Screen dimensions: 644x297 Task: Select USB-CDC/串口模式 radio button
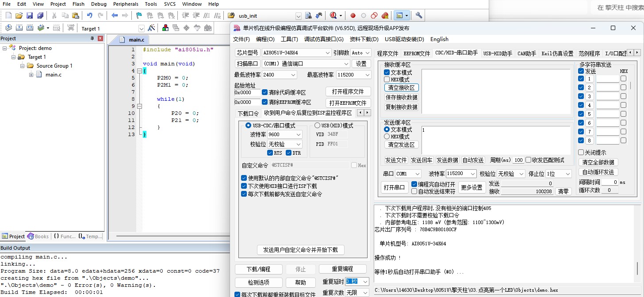pos(249,126)
